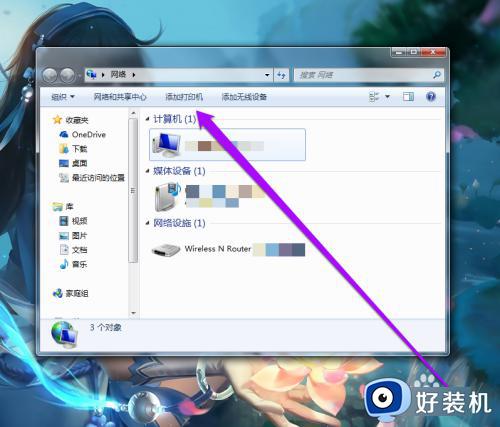Open 网络和共享中心
Image resolution: width=500 pixels, height=427 pixels.
pos(120,97)
